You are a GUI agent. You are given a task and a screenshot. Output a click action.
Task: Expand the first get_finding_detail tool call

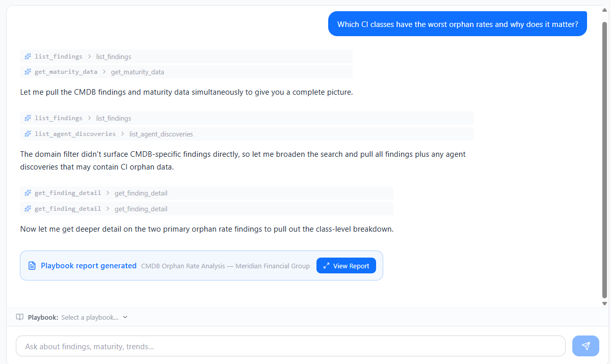(108, 193)
